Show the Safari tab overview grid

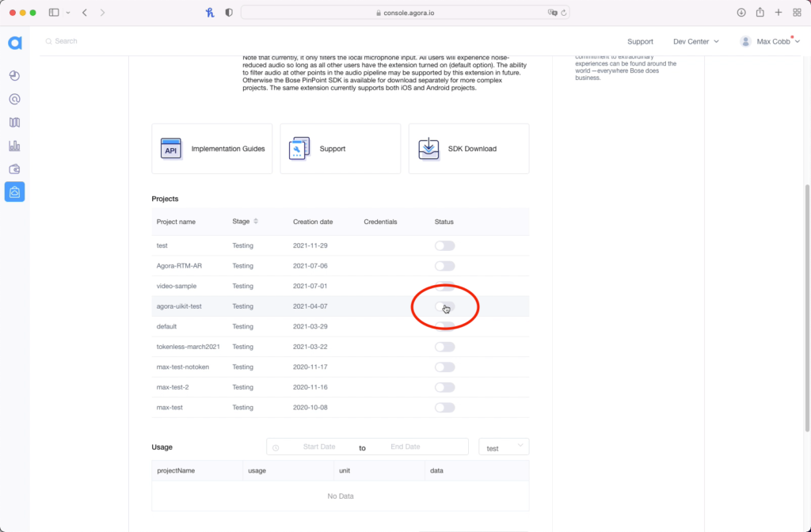point(797,13)
